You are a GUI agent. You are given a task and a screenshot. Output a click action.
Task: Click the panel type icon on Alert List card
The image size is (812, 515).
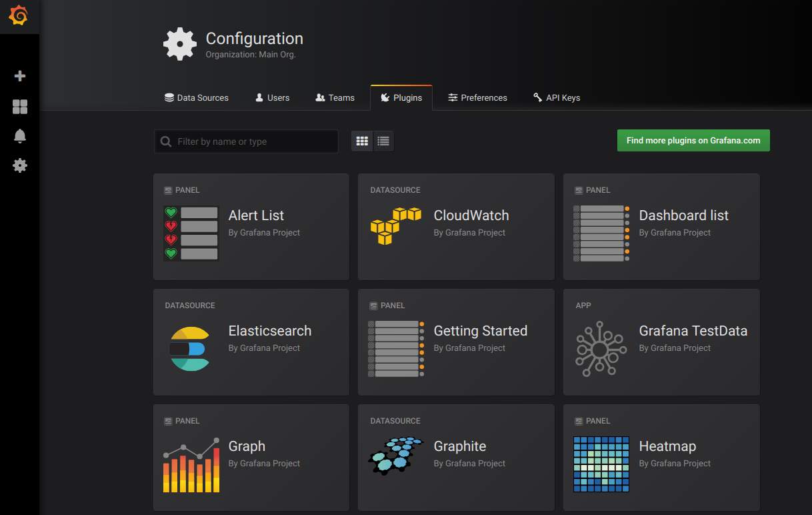click(169, 190)
